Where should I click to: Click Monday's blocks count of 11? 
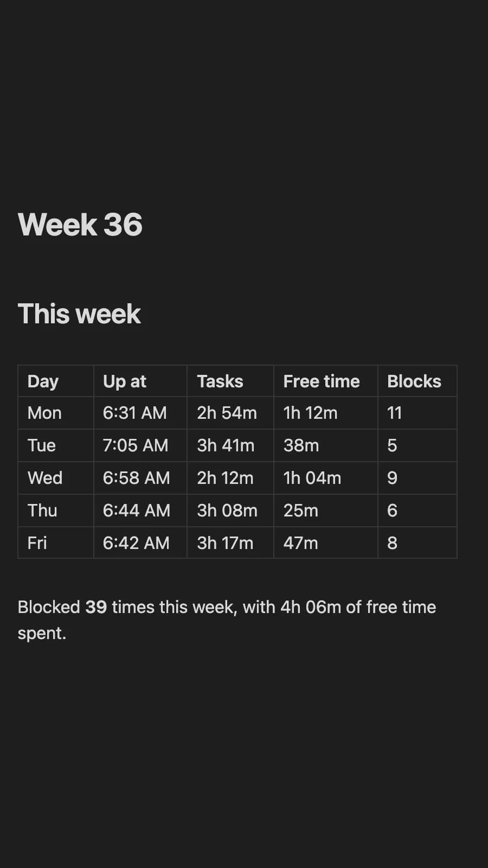pyautogui.click(x=418, y=413)
